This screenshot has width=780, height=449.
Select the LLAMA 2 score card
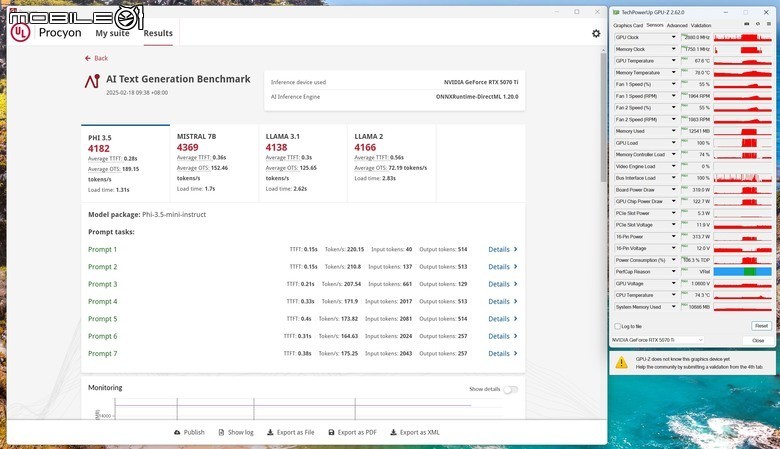pyautogui.click(x=391, y=164)
